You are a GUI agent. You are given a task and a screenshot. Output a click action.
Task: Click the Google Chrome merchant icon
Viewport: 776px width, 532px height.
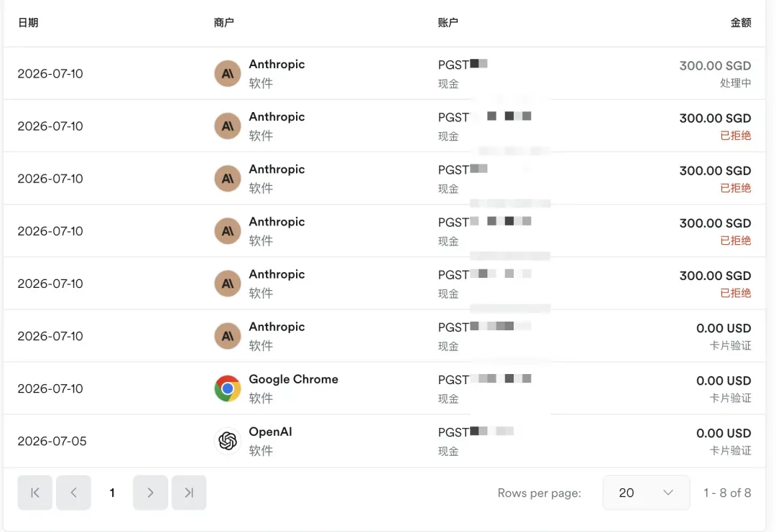pos(227,388)
